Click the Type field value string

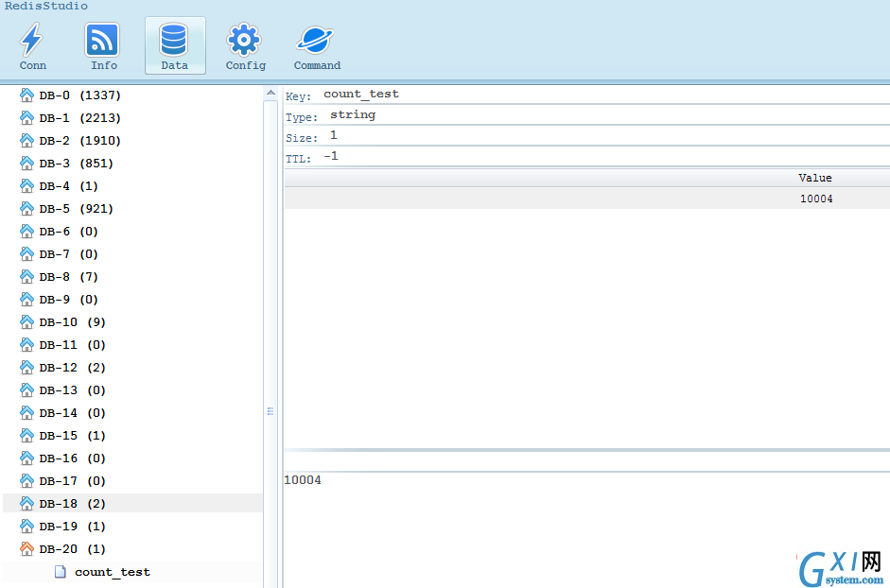click(x=353, y=114)
